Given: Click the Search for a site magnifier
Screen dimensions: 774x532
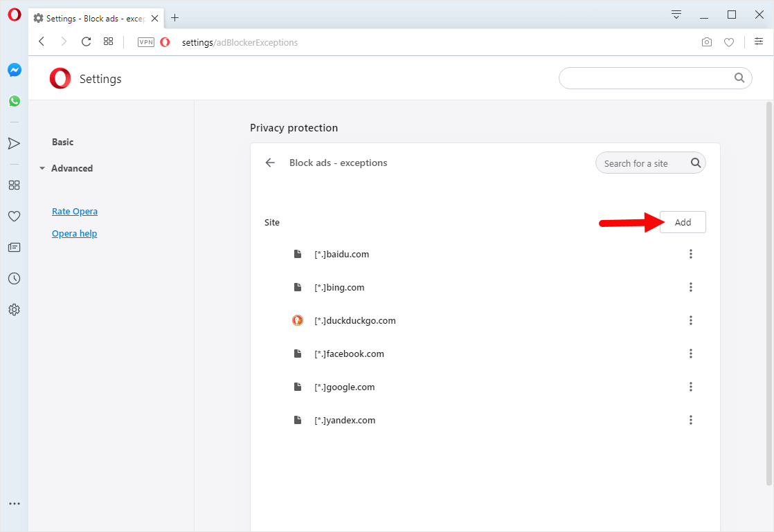Looking at the screenshot, I should coord(696,163).
